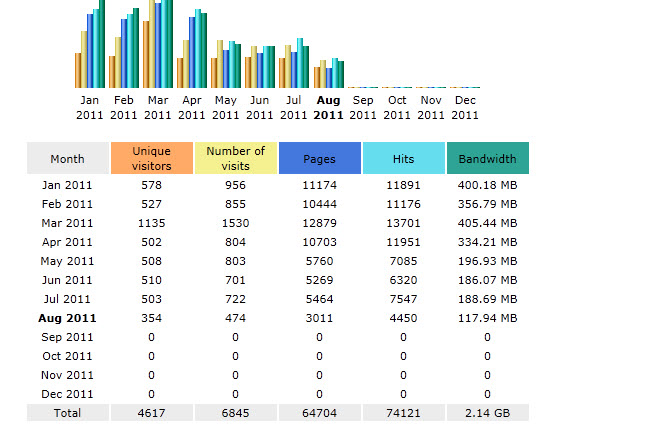Click the May 2011 chart axis label
This screenshot has width=647, height=438.
click(x=226, y=107)
